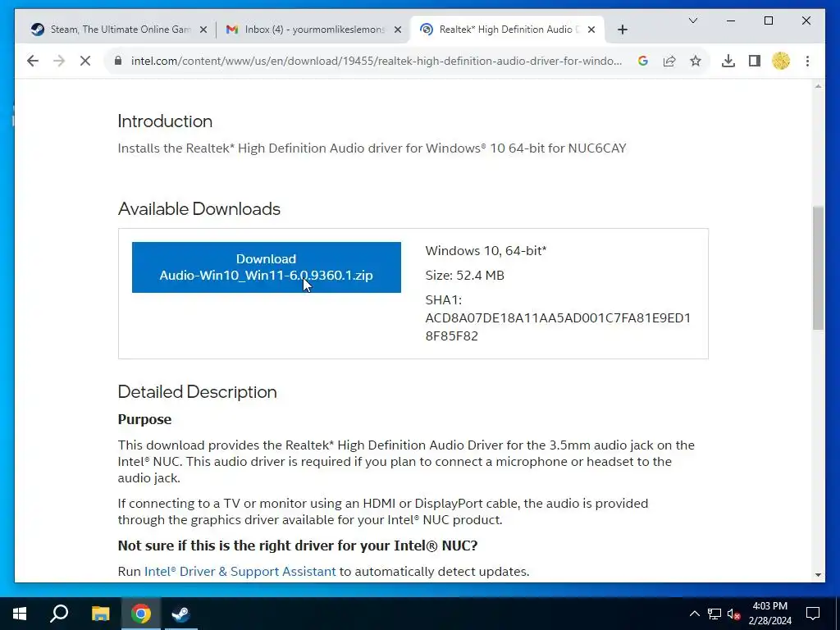Show hidden system tray icons

pyautogui.click(x=694, y=614)
